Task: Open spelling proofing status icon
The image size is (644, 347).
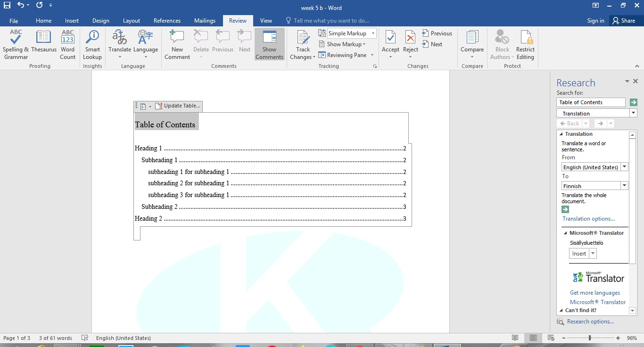Action: click(85, 338)
